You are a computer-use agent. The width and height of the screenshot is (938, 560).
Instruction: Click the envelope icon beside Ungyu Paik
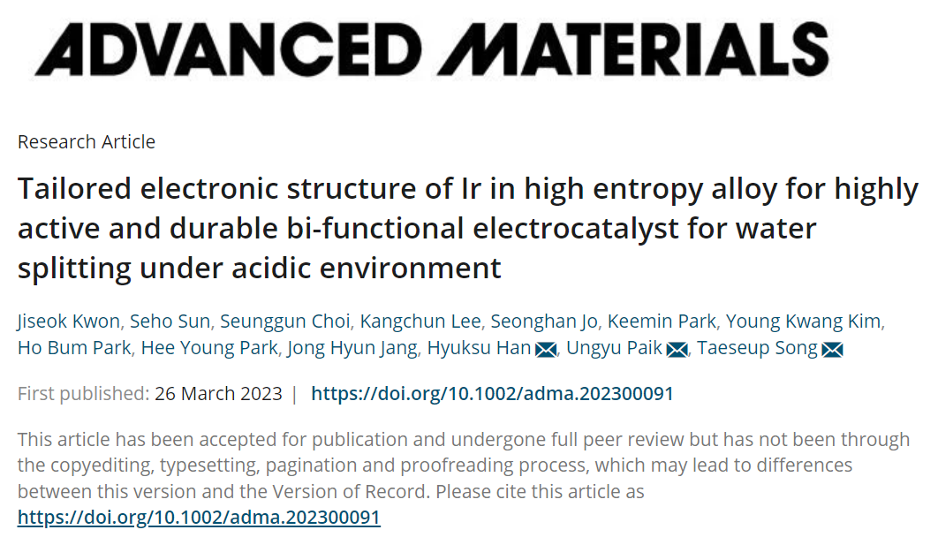(677, 350)
